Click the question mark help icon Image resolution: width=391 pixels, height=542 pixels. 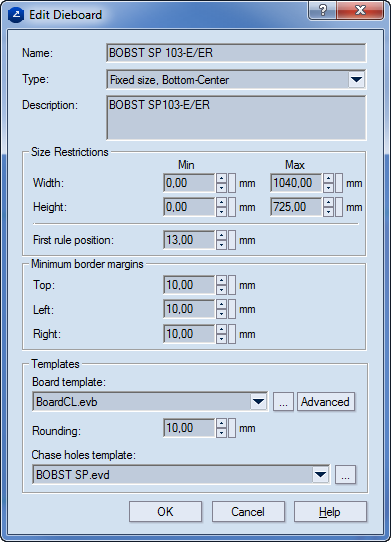(x=322, y=10)
